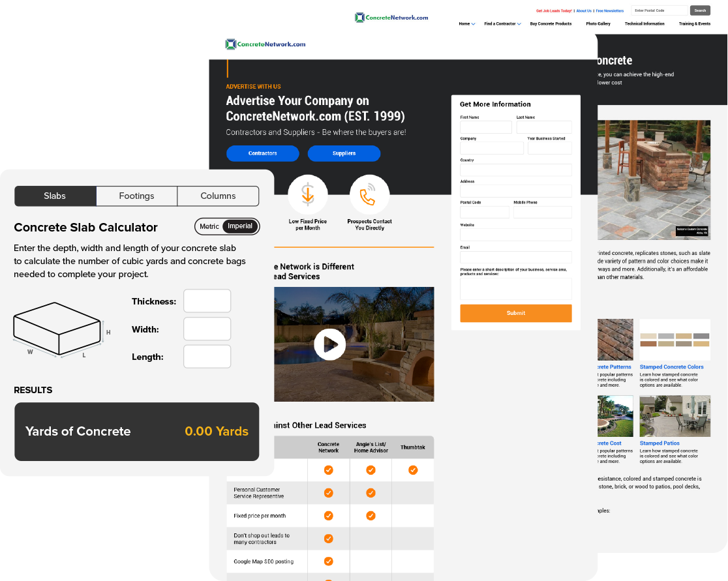Switch calculator units to Imperial
The height and width of the screenshot is (581, 728).
click(240, 226)
